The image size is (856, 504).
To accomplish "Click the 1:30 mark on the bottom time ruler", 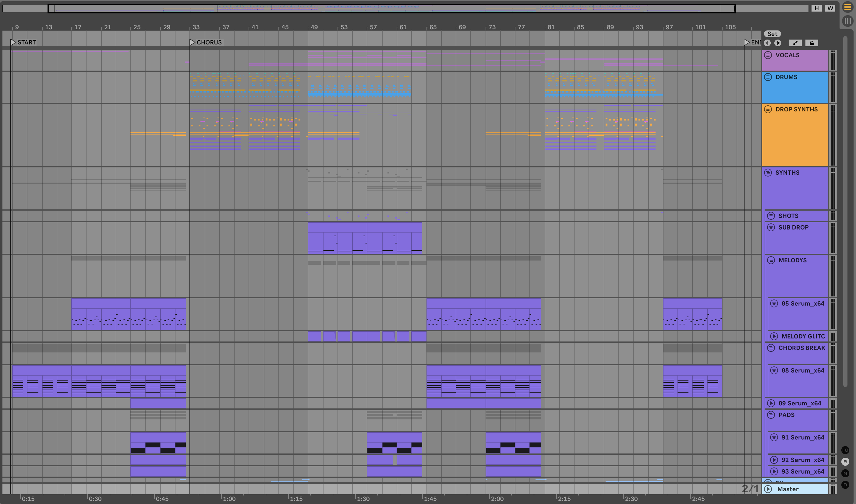I will click(363, 499).
